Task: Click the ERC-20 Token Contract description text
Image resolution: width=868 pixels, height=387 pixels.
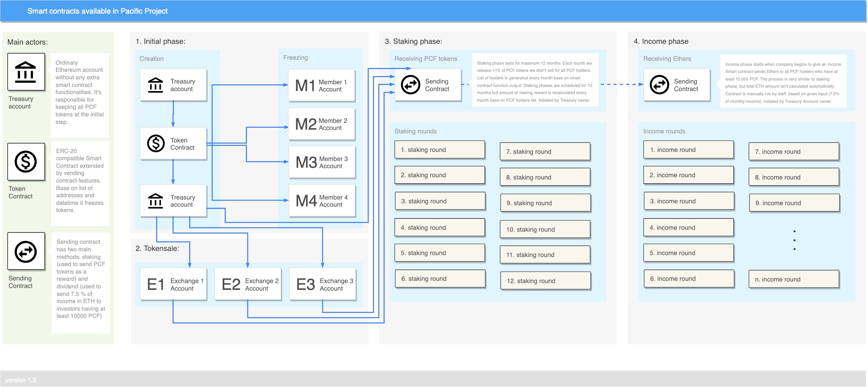Action: [x=80, y=180]
